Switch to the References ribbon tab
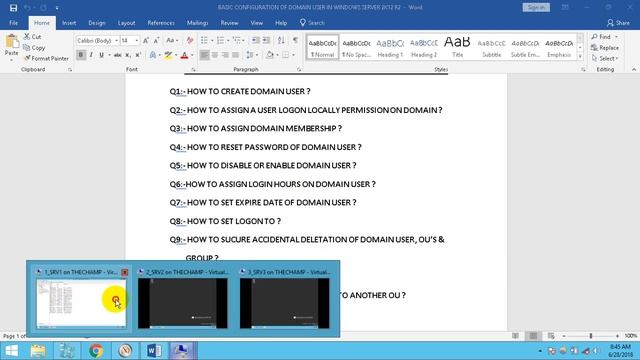The width and height of the screenshot is (640, 360). (161, 23)
